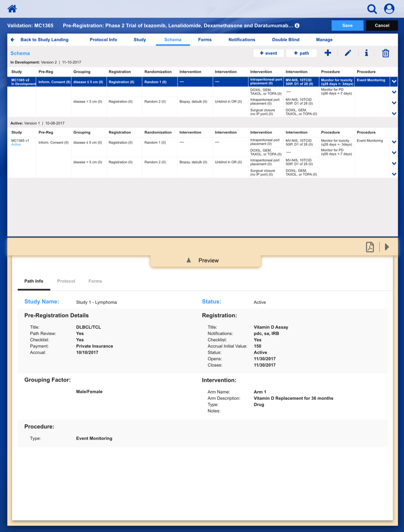Viewport: 404px width, 532px height.
Task: Delete schema with trash icon
Action: tap(385, 53)
